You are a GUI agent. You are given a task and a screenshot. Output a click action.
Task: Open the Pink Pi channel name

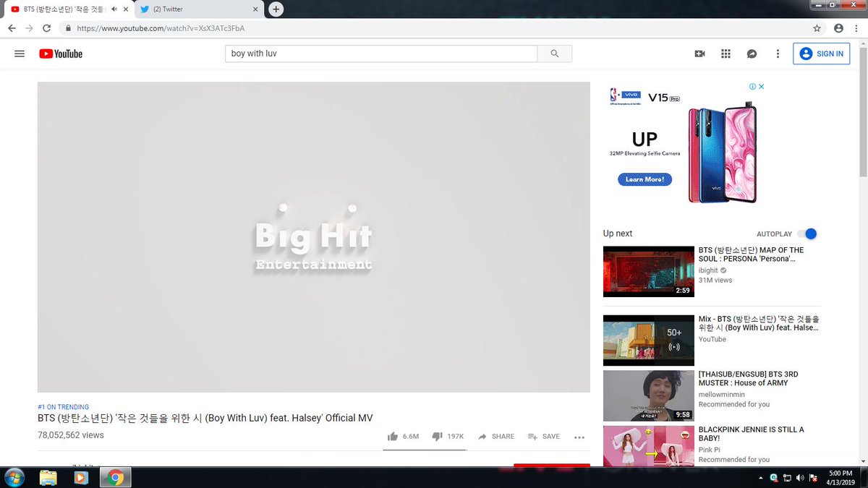pyautogui.click(x=709, y=450)
